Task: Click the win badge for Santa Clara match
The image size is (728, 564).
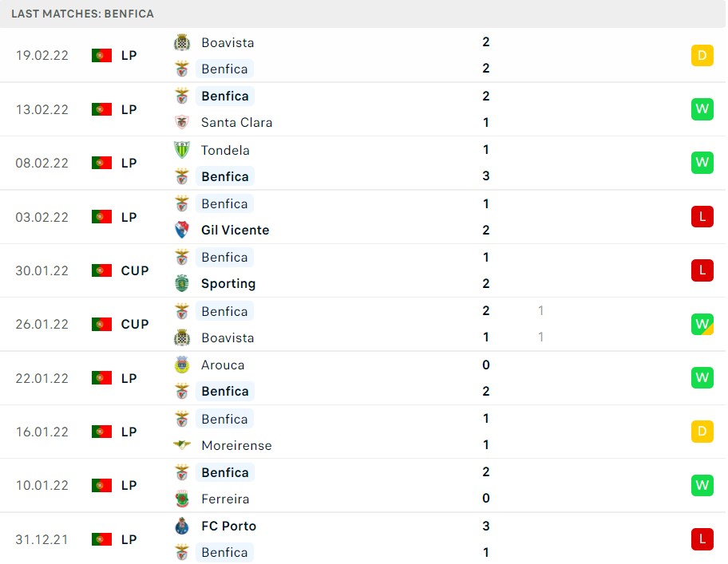Action: pyautogui.click(x=702, y=109)
